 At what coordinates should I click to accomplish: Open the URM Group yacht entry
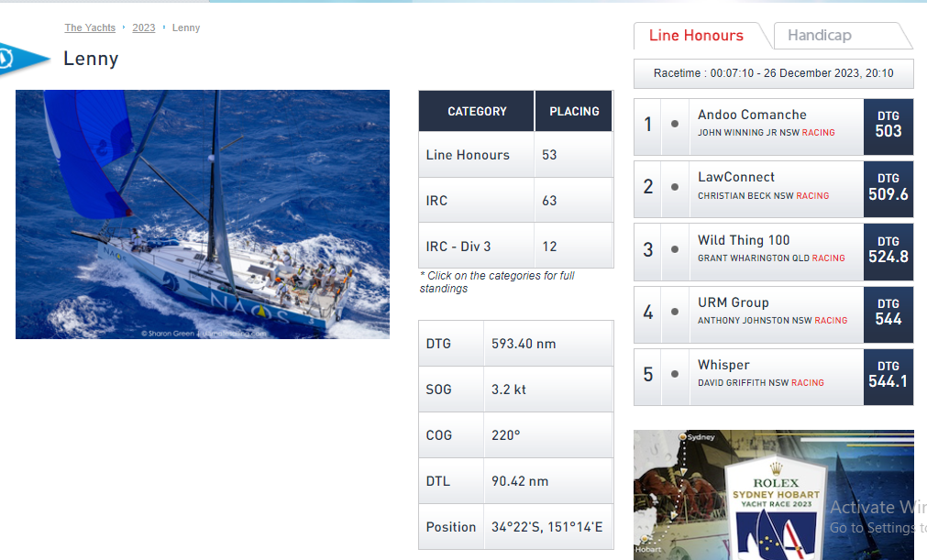[734, 302]
